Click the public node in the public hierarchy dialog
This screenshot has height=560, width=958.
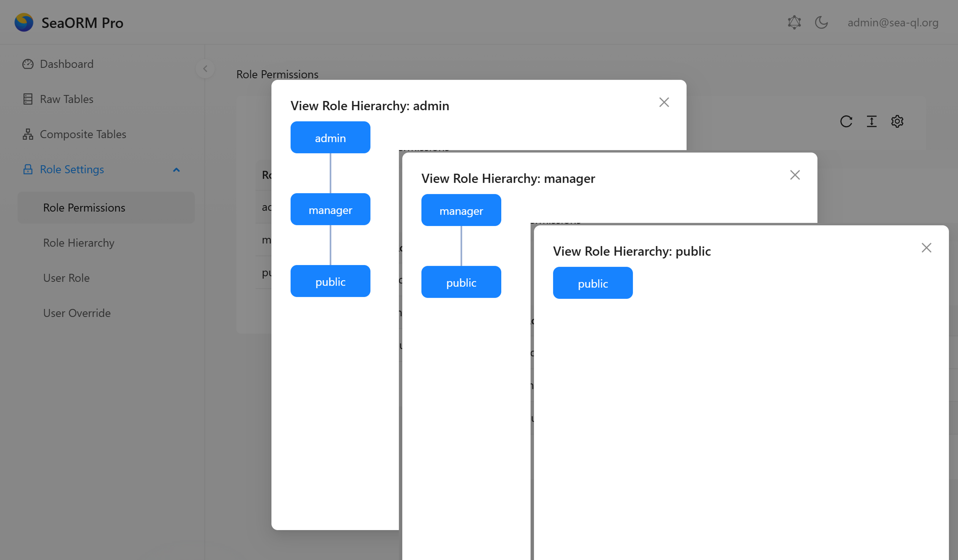pyautogui.click(x=592, y=283)
